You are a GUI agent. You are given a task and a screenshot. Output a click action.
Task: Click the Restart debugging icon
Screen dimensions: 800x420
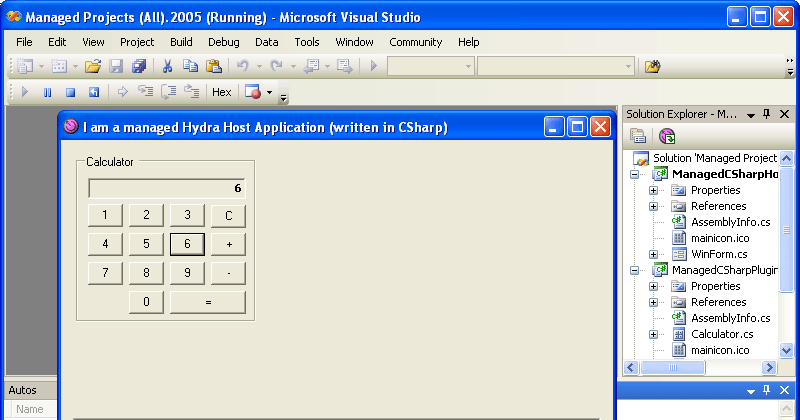[x=94, y=92]
